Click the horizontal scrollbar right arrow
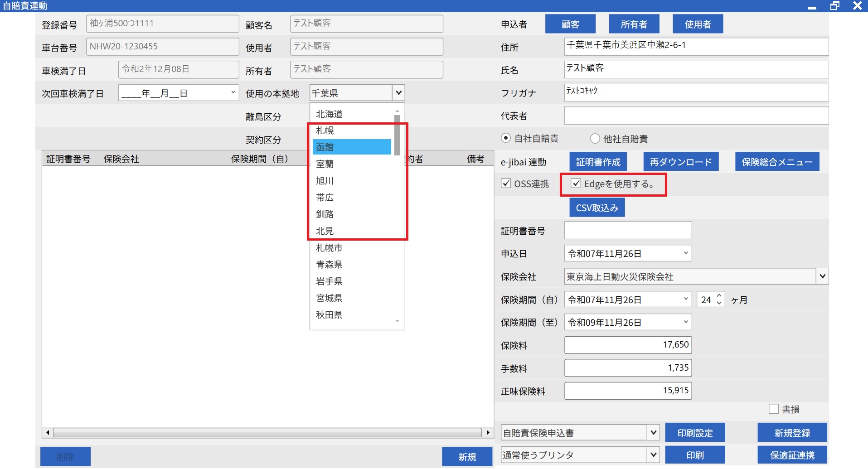The width and height of the screenshot is (868, 469). [488, 433]
